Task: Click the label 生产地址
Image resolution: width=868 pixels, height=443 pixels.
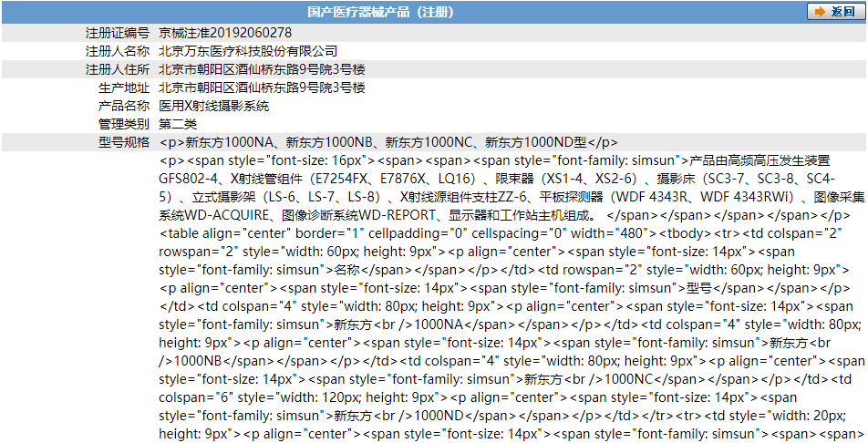Action: point(123,88)
